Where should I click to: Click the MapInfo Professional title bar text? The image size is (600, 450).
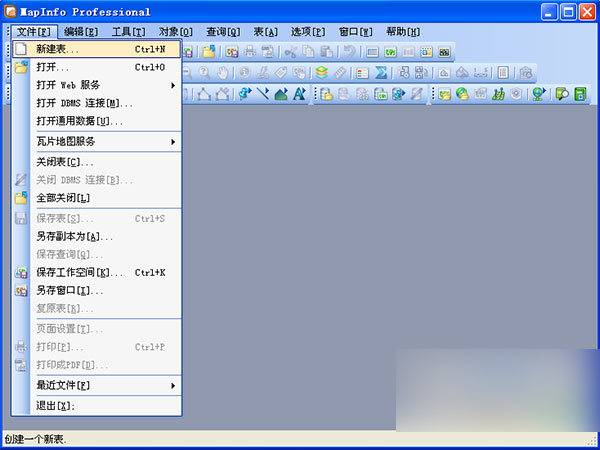point(85,12)
